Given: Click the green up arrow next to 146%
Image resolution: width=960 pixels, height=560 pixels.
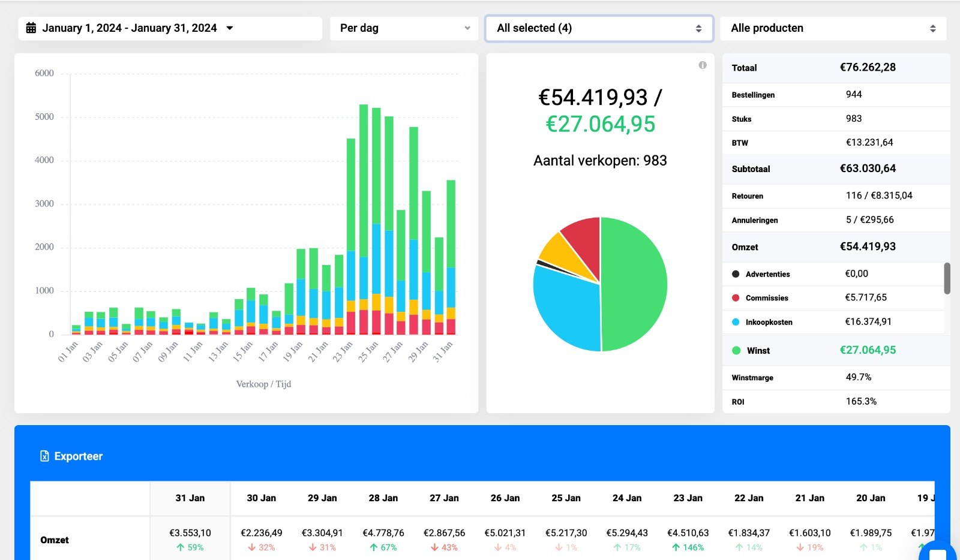Looking at the screenshot, I should pos(676,547).
